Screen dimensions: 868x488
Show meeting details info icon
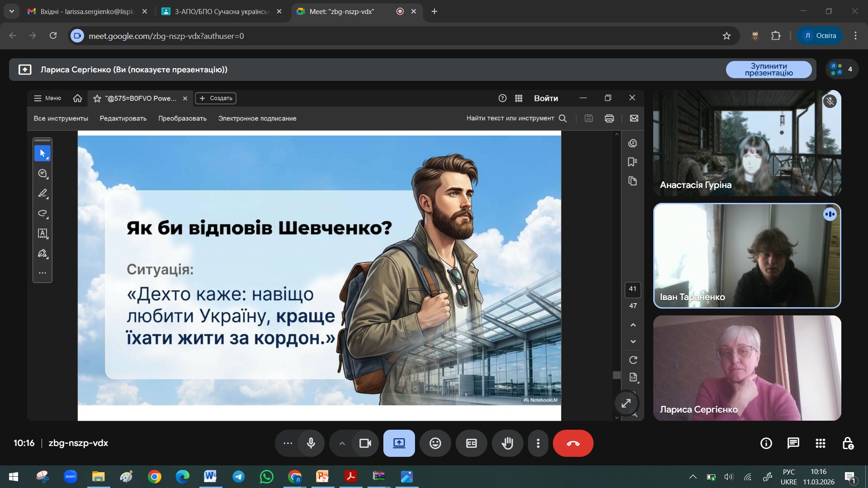pyautogui.click(x=766, y=443)
